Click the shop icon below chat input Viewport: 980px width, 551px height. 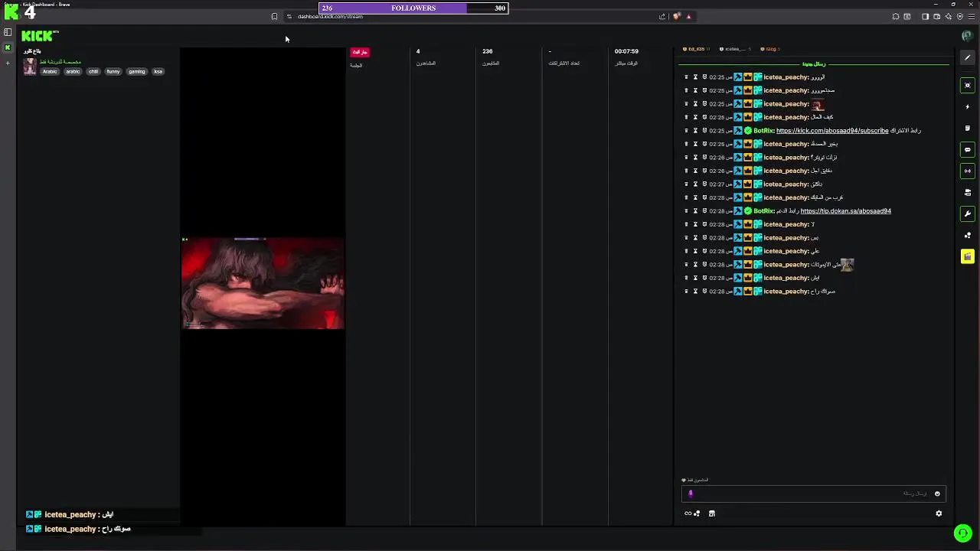(x=711, y=514)
